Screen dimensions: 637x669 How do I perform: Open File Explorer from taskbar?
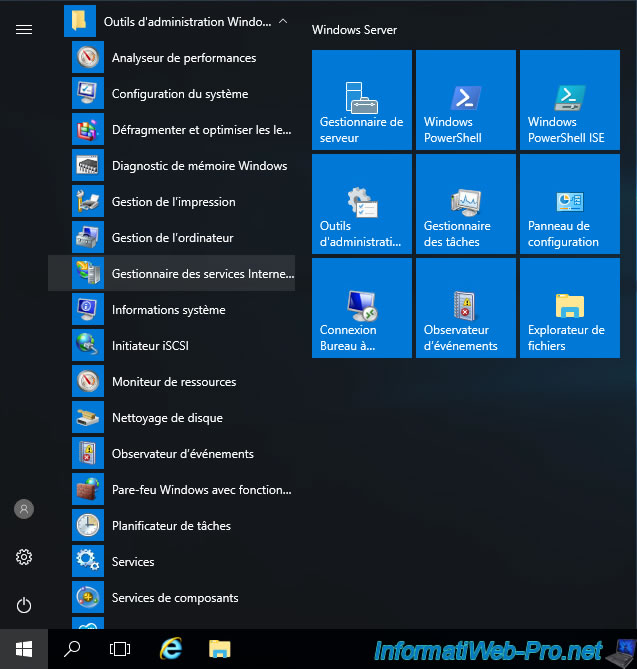pyautogui.click(x=219, y=649)
